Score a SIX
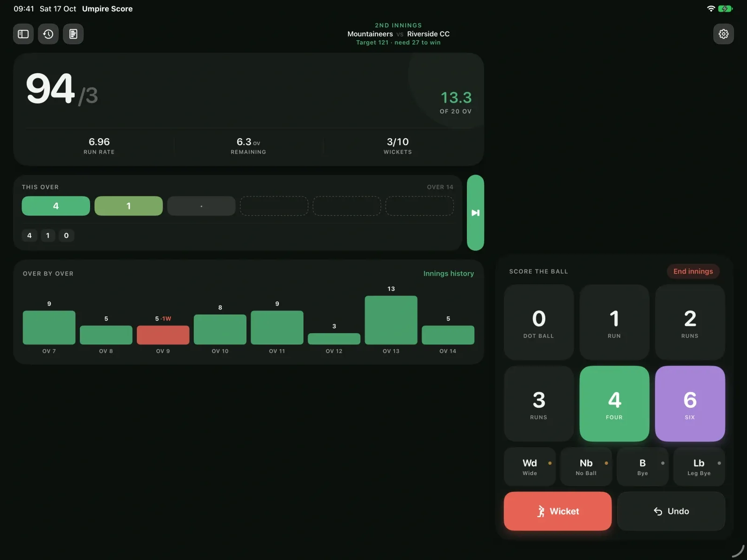This screenshot has height=560, width=747. click(x=690, y=404)
